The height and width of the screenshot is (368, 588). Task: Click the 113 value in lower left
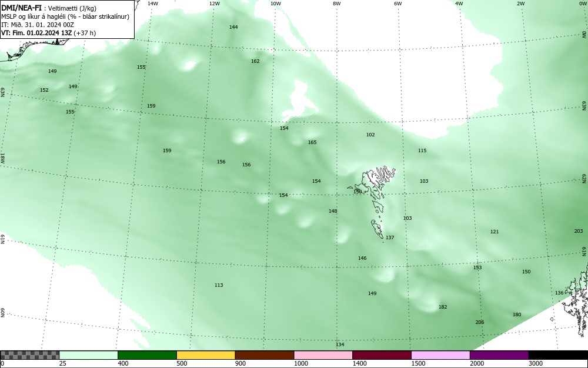pos(219,285)
